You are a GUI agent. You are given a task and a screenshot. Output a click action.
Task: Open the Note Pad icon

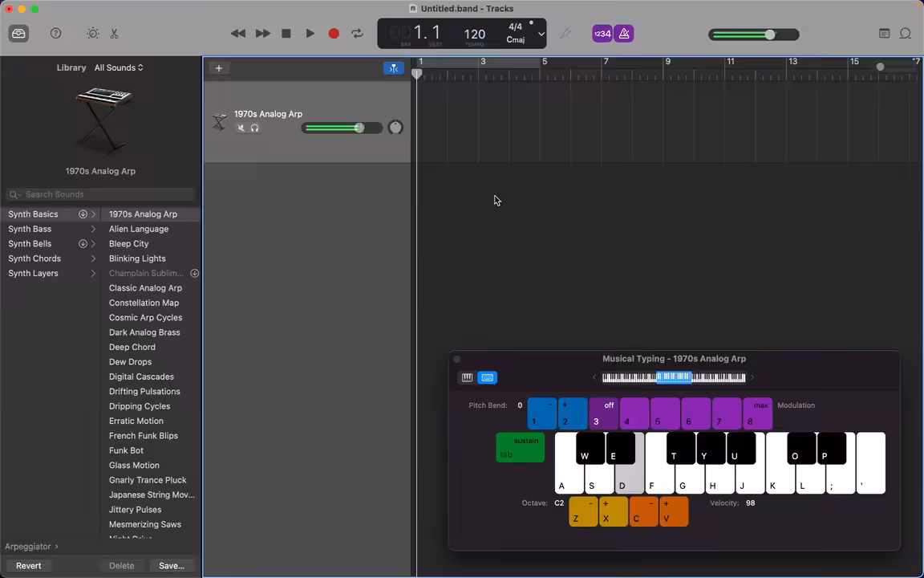[884, 34]
